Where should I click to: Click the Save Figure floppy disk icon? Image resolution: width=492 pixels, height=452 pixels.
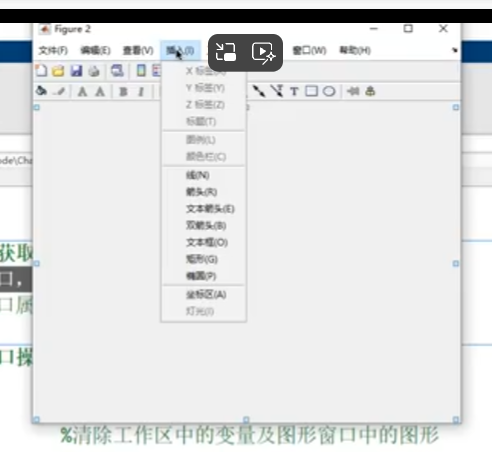click(x=76, y=71)
